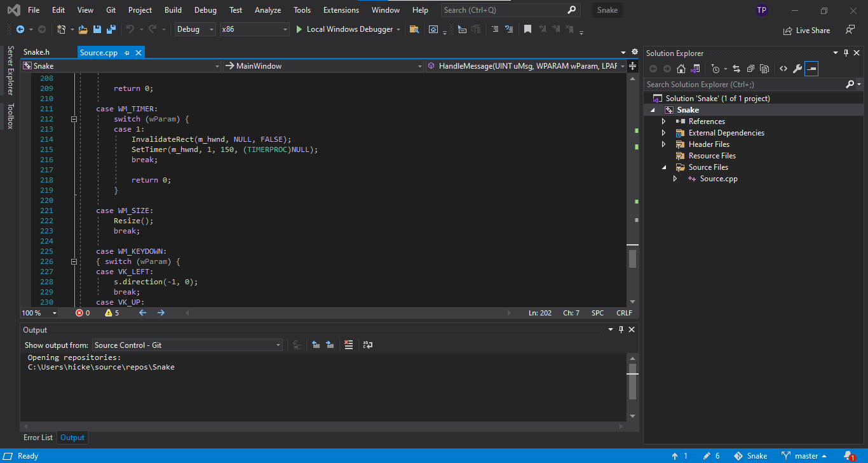Click the notifications bell in status bar
868x463 pixels.
(848, 456)
